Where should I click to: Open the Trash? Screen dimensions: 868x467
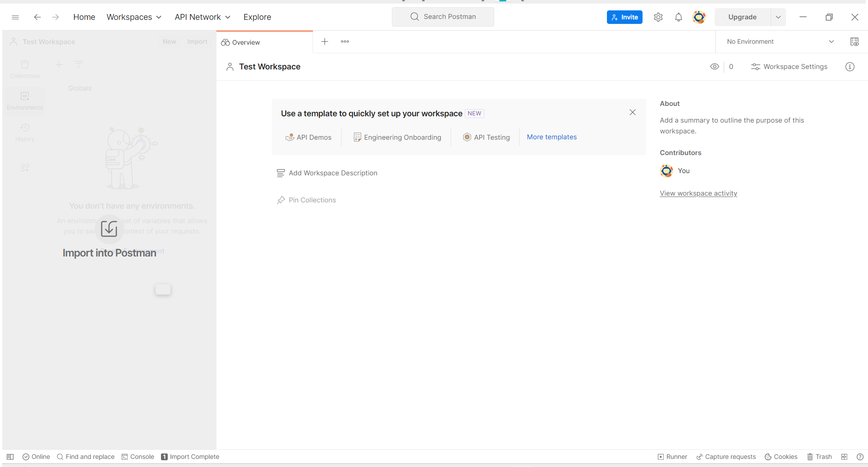point(819,457)
